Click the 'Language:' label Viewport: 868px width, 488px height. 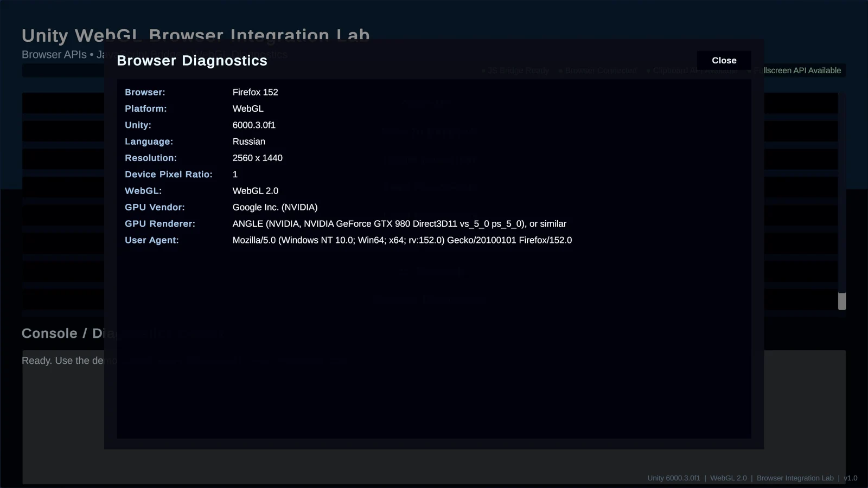click(149, 142)
